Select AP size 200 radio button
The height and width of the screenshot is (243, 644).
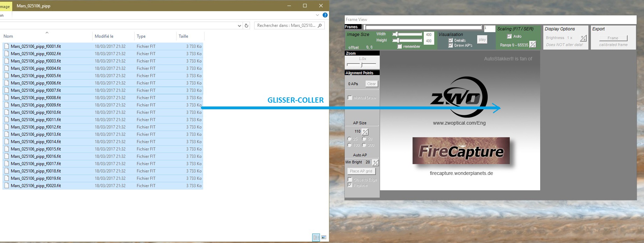pos(364,145)
